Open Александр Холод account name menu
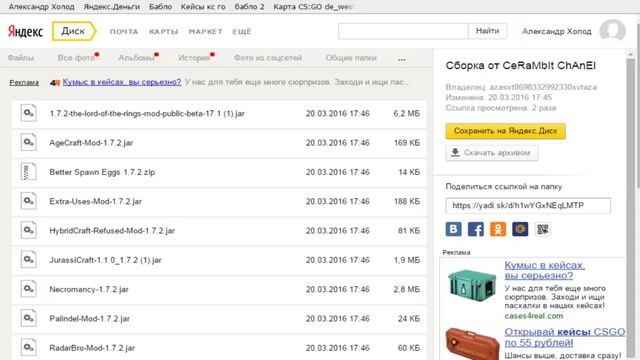 556,31
